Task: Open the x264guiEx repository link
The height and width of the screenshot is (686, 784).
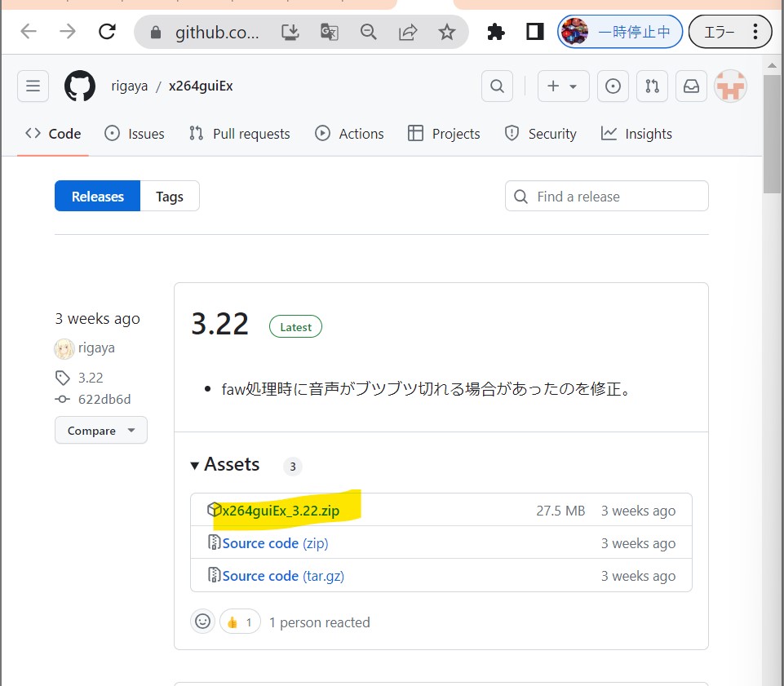Action: tap(201, 86)
